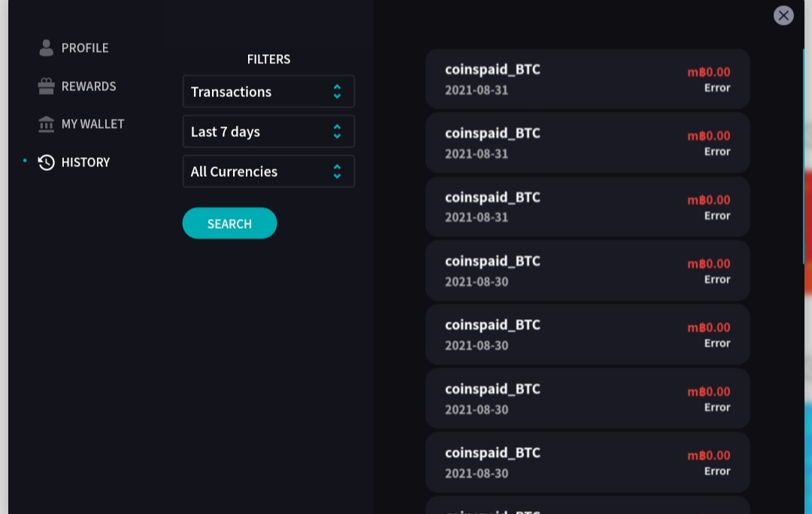The image size is (812, 514).
Task: Open the REWARDS menu item
Action: pos(89,86)
